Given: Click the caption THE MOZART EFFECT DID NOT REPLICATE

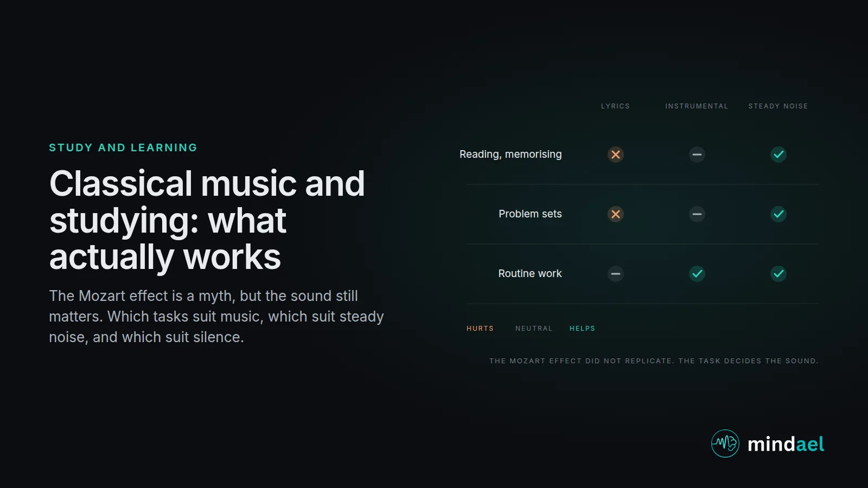Looking at the screenshot, I should [654, 361].
